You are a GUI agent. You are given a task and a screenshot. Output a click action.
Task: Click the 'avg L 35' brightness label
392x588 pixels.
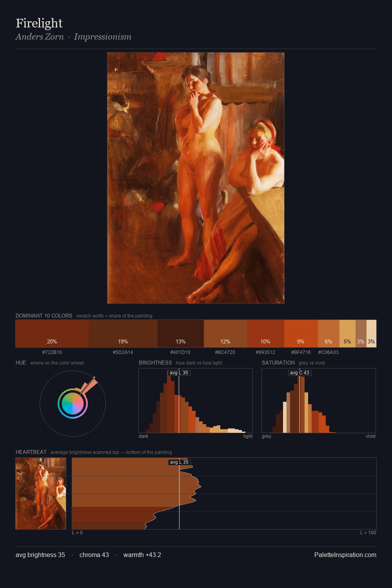[x=179, y=373]
